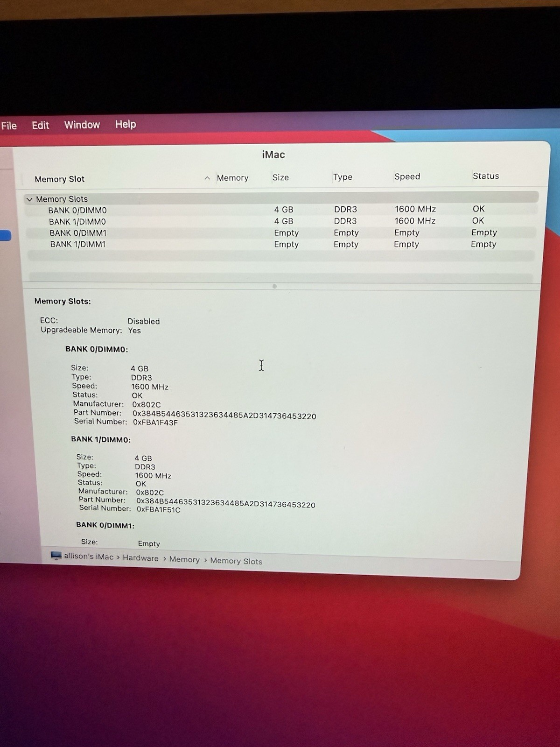The height and width of the screenshot is (747, 560).
Task: Sort by Memory Slot column header
Action: pos(60,179)
